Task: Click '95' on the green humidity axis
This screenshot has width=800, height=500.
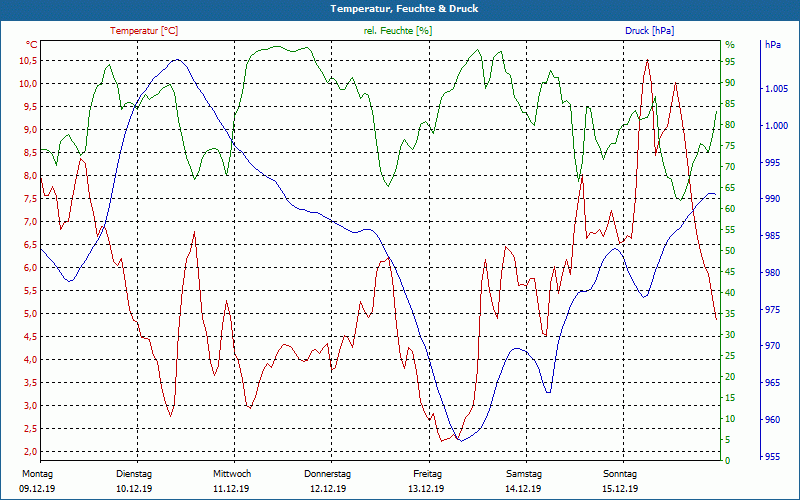Action: (x=730, y=62)
